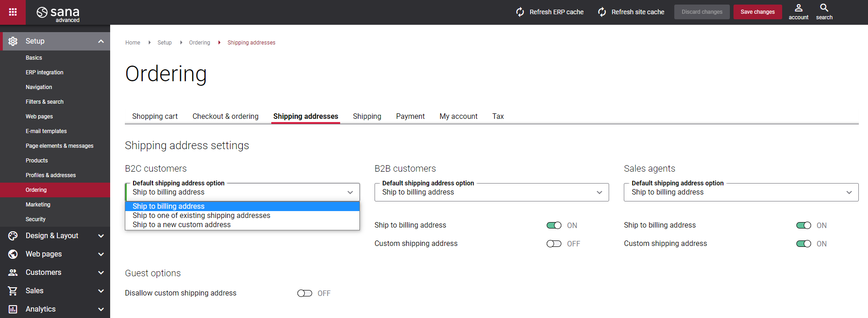Expand Web pages section chevron

101,254
